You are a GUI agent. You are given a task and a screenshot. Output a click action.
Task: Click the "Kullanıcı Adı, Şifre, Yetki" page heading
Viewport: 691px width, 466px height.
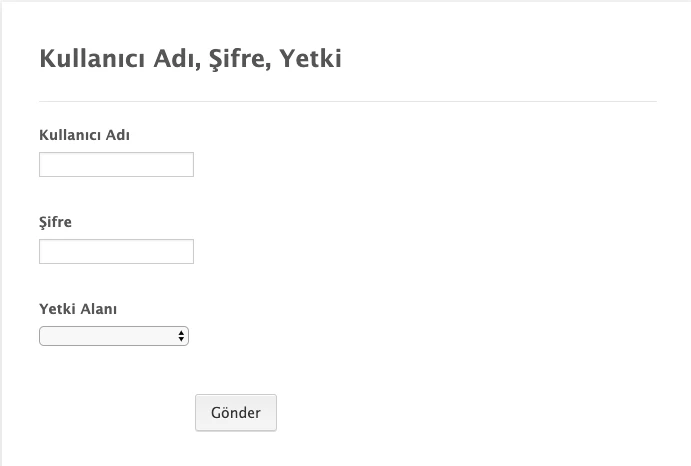pos(190,59)
